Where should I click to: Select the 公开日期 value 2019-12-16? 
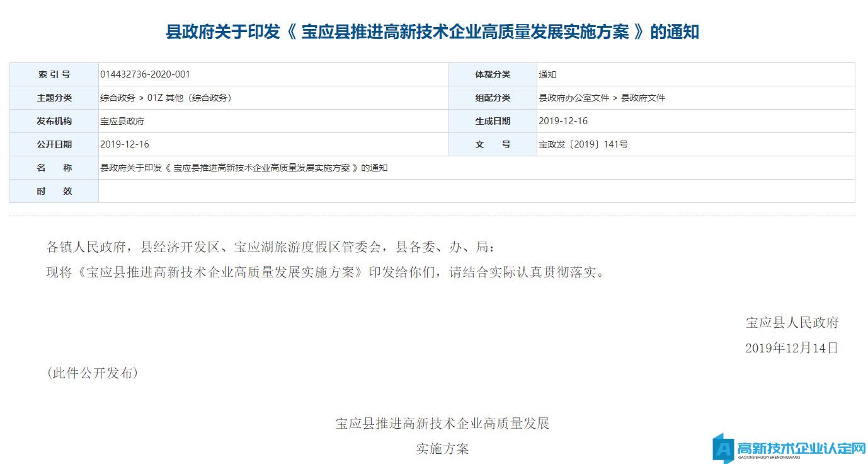tap(125, 144)
